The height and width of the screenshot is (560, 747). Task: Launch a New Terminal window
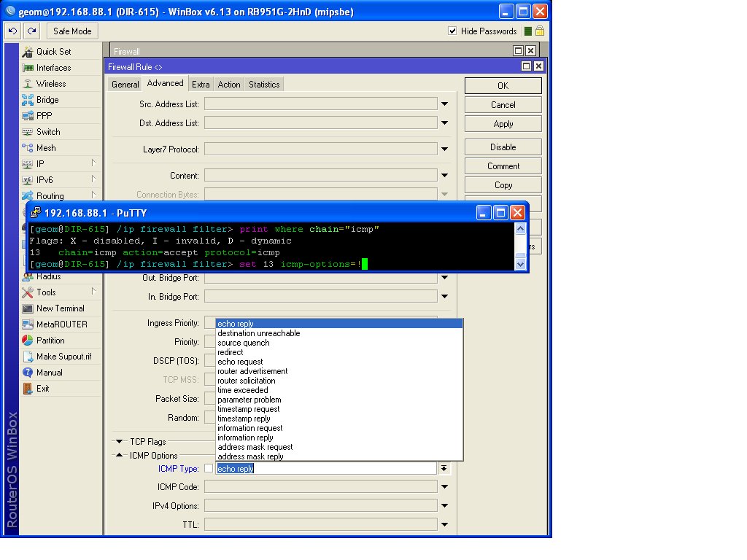pos(53,308)
